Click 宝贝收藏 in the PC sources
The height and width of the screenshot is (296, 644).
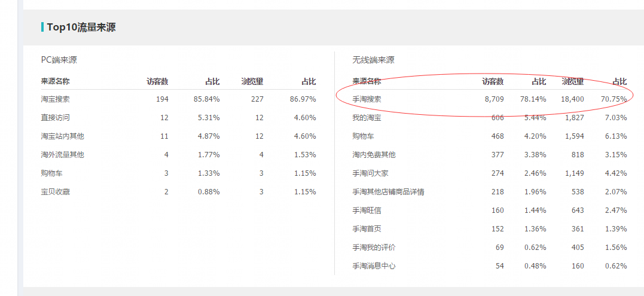[x=56, y=192]
